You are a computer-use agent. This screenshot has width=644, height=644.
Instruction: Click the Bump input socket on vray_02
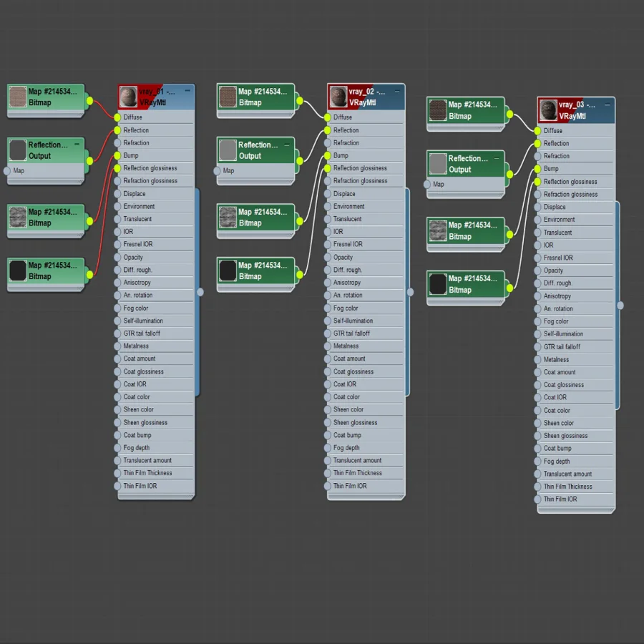pyautogui.click(x=327, y=156)
